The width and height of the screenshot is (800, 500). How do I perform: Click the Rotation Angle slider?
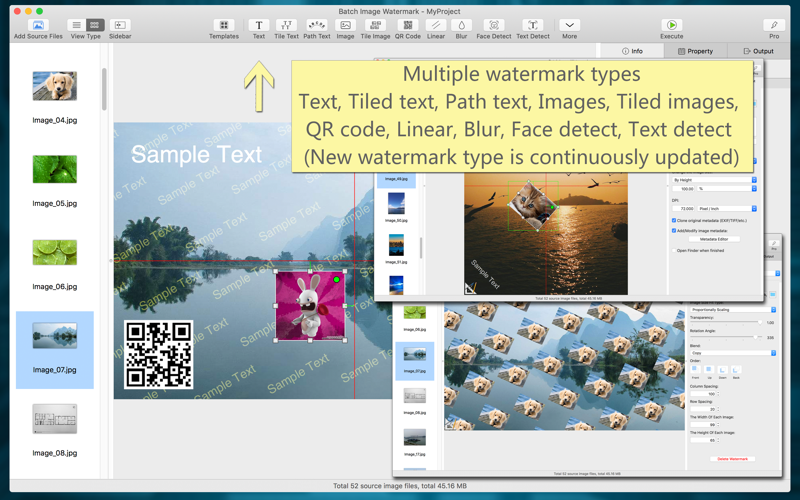point(727,337)
